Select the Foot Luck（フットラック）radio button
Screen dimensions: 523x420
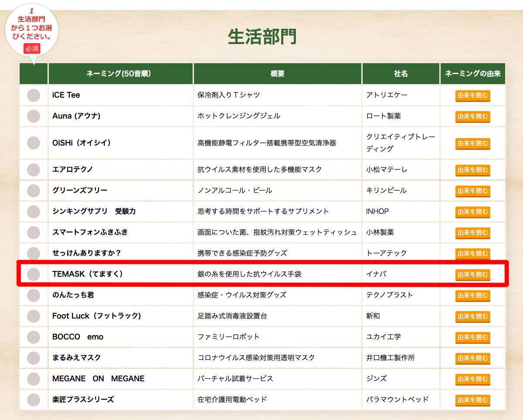(34, 316)
